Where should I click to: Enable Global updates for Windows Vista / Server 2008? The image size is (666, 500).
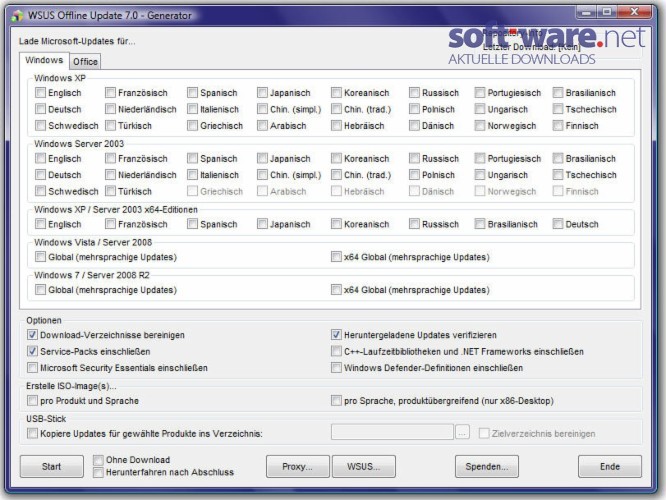pyautogui.click(x=40, y=257)
